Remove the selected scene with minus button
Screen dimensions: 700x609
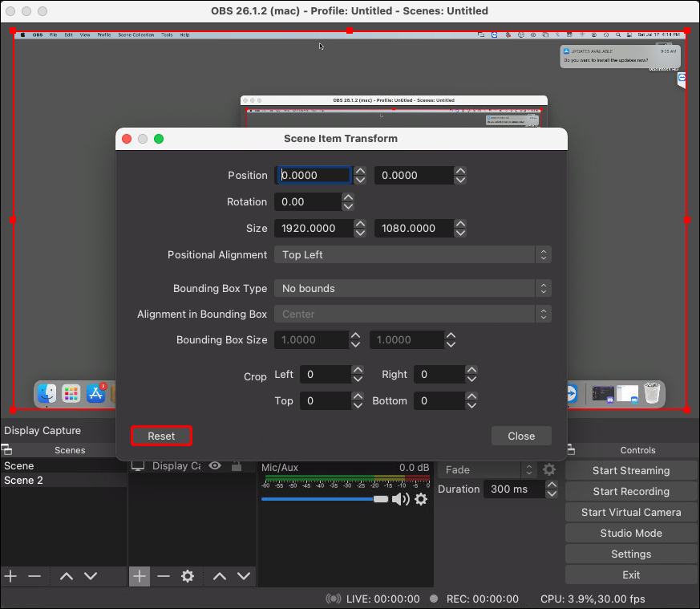click(x=34, y=576)
